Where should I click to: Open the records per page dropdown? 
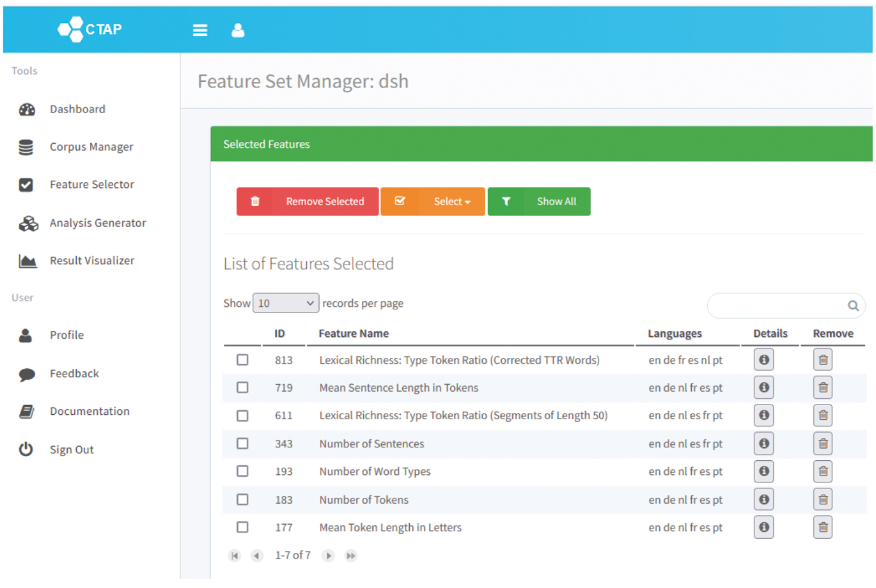tap(285, 304)
